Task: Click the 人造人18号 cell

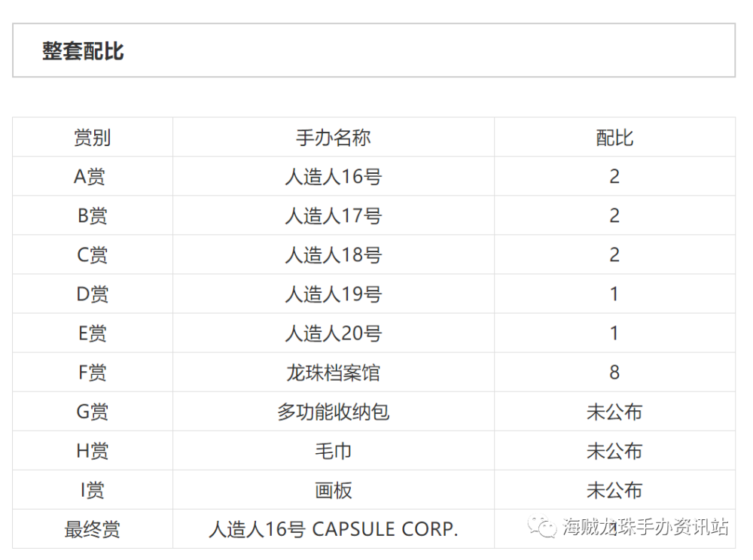Action: 333,255
